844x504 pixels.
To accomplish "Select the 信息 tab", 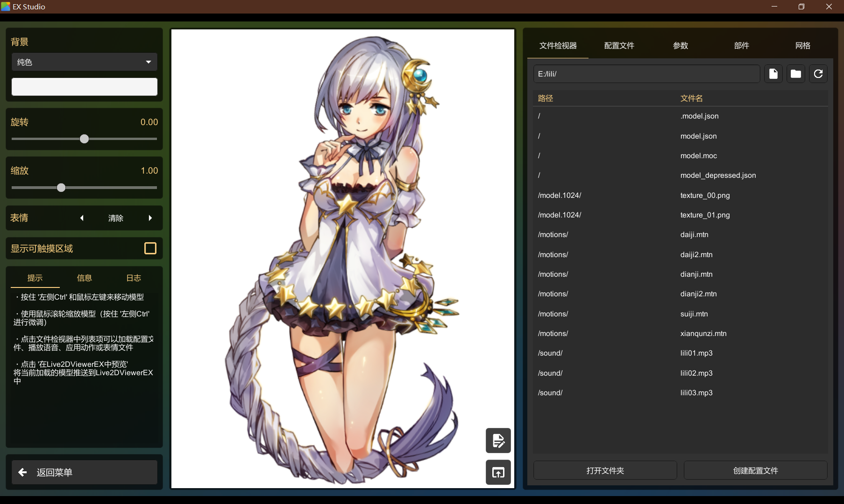I will pos(85,278).
